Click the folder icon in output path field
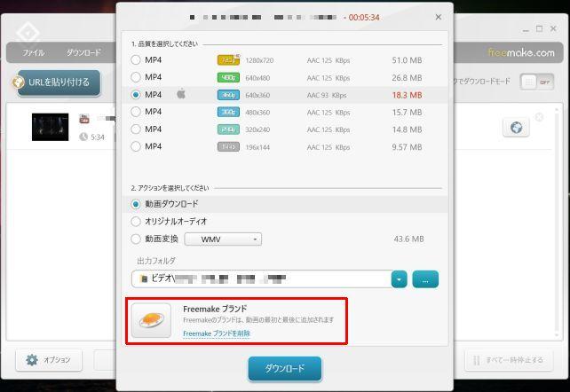 pyautogui.click(x=144, y=278)
